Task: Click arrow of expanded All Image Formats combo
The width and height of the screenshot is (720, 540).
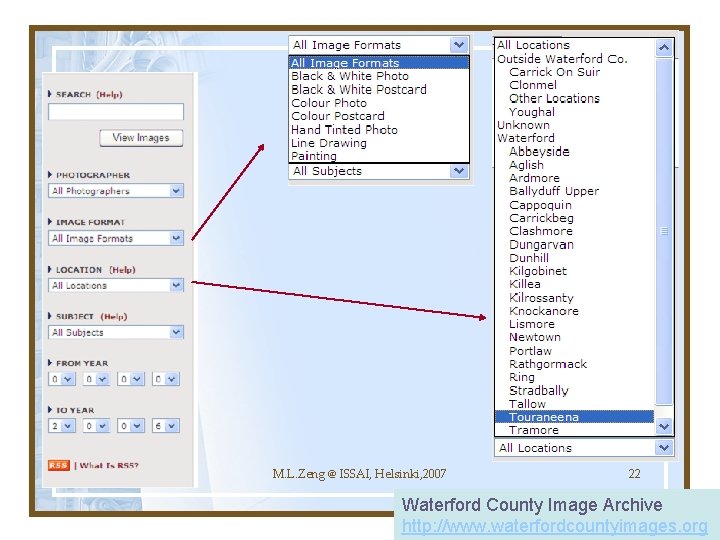Action: click(x=459, y=45)
